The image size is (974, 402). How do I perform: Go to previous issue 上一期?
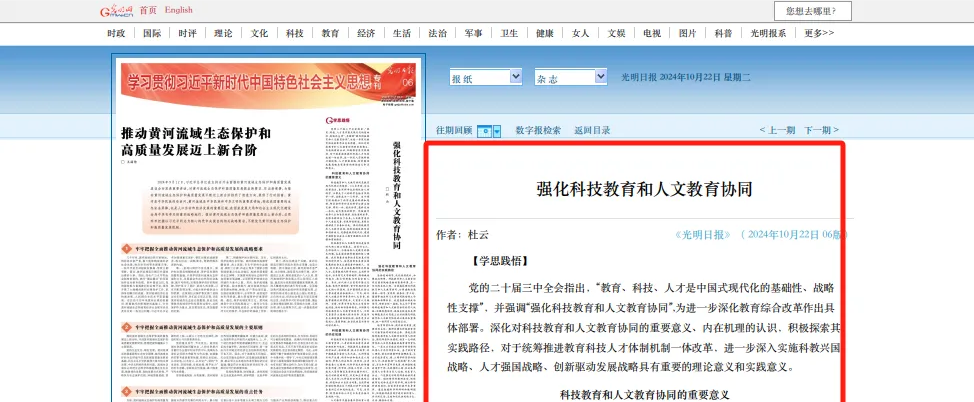pos(778,130)
